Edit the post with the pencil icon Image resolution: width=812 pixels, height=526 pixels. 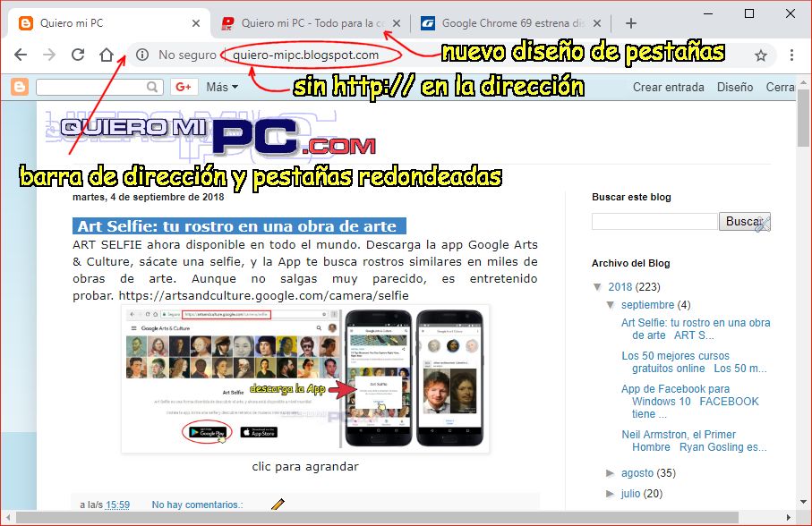278,504
